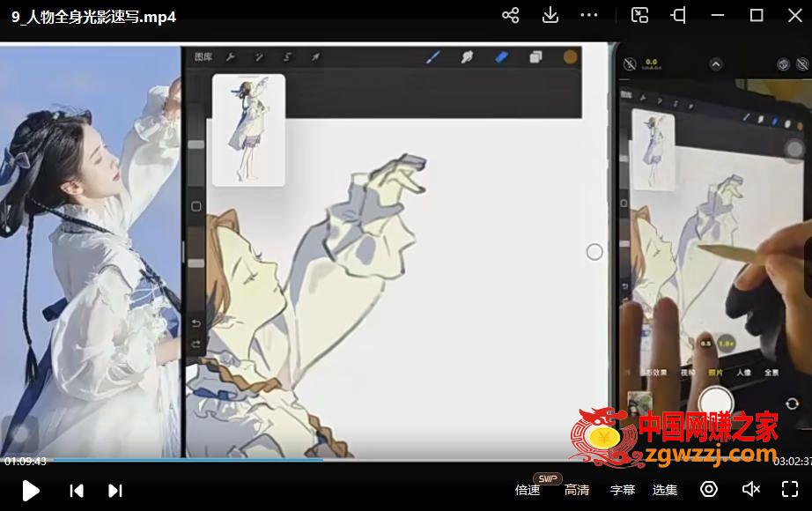Click the Procreate undo arrow

196,324
